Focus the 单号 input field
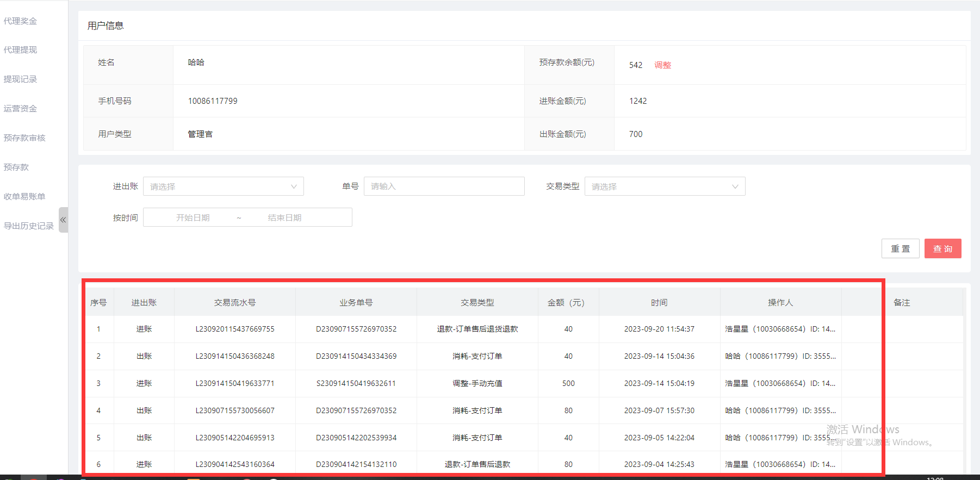The width and height of the screenshot is (980, 480). point(444,186)
